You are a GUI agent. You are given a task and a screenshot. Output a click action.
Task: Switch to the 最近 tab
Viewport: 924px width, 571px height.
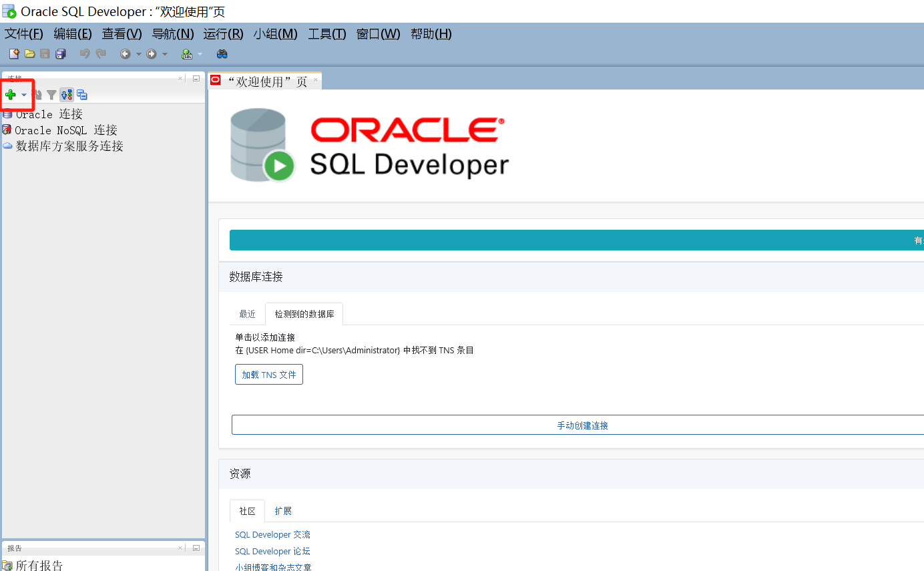point(247,313)
